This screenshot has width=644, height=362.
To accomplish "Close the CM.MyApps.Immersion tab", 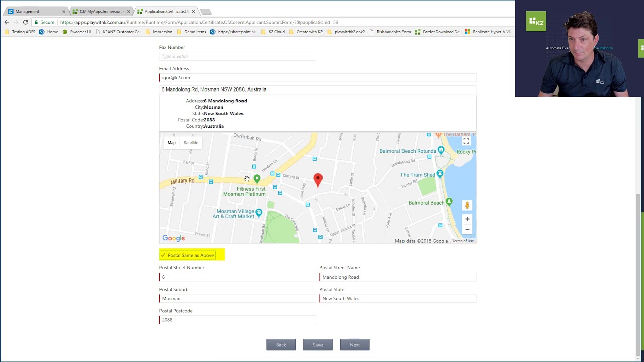I will [129, 11].
